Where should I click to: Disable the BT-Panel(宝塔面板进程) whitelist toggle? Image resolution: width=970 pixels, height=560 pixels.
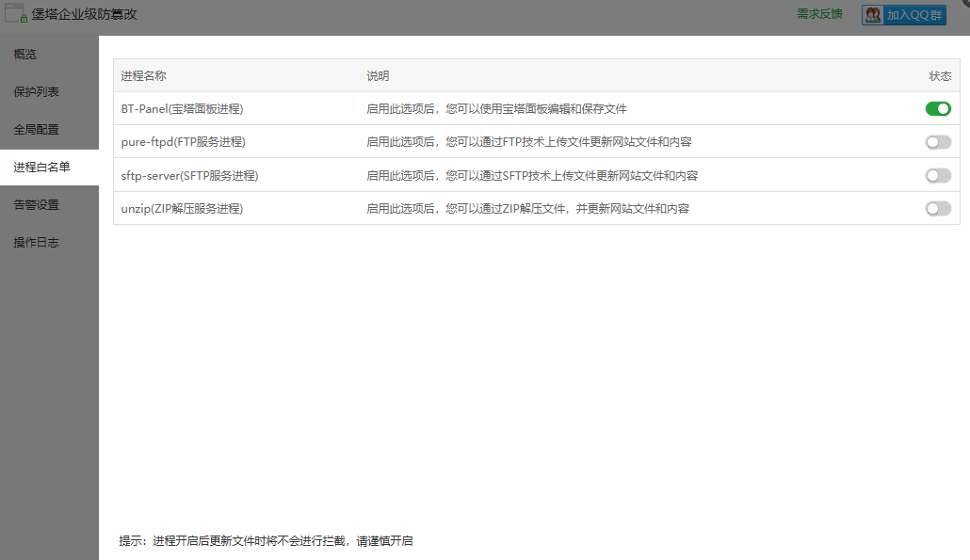937,108
